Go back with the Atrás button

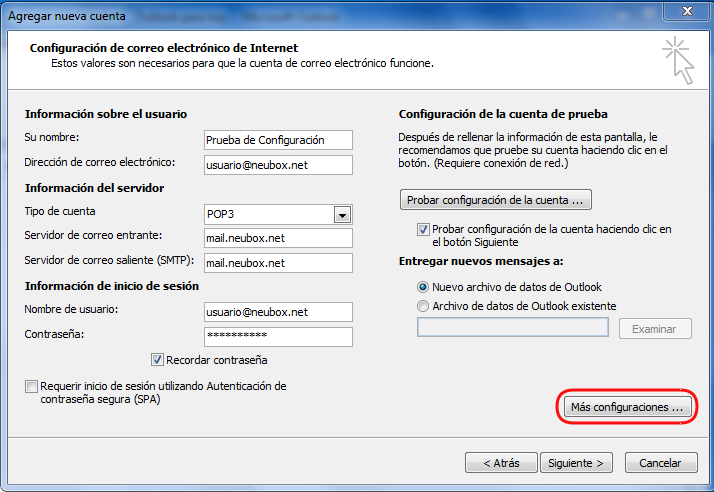point(501,463)
